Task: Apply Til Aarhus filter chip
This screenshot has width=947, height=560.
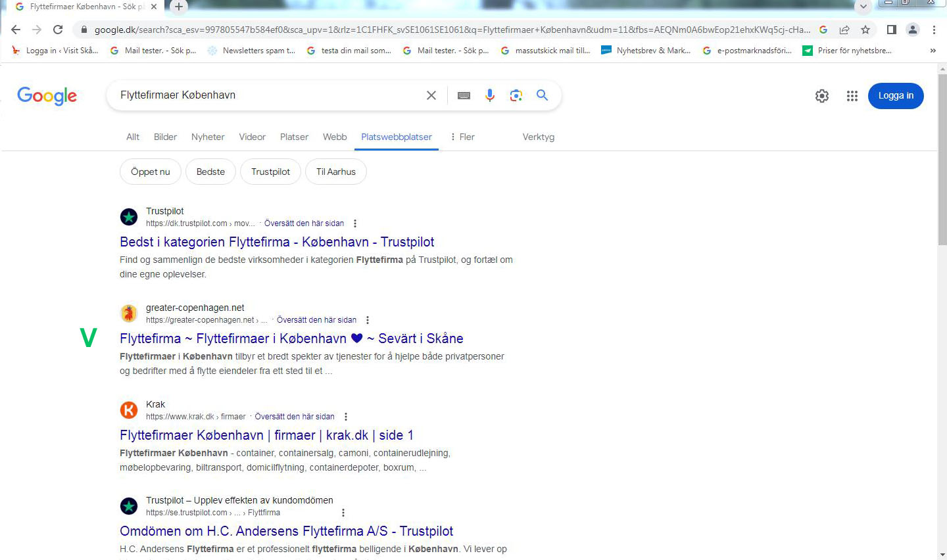Action: click(x=336, y=172)
